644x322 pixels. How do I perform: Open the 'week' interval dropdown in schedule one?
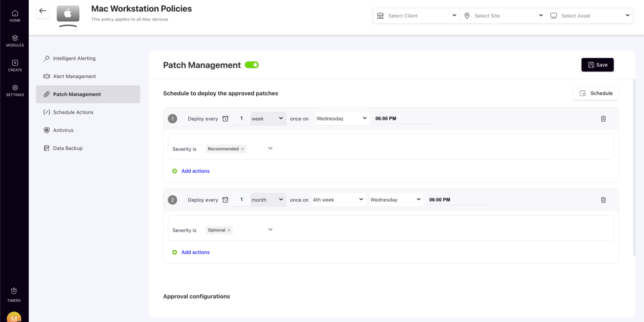pyautogui.click(x=268, y=118)
